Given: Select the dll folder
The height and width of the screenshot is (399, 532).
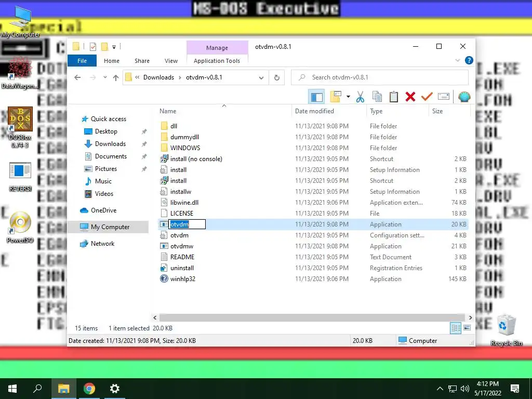Looking at the screenshot, I should pos(174,126).
